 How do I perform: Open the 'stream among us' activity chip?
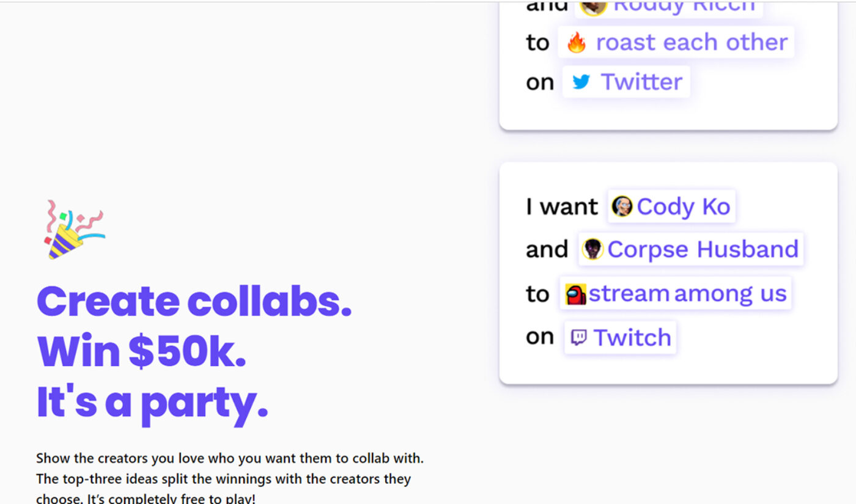pyautogui.click(x=687, y=294)
